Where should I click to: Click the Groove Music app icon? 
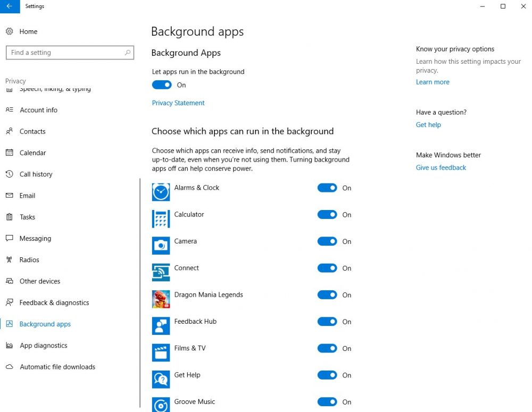coord(161,405)
